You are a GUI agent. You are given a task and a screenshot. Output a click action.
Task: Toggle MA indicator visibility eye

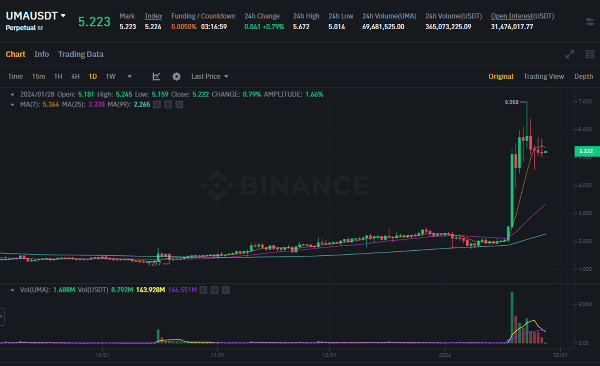click(157, 105)
